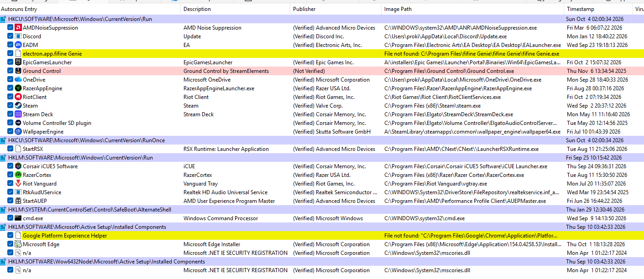Image resolution: width=644 pixels, height=279 pixels.
Task: Click the WallpaperEngine entry icon
Action: 18,132
